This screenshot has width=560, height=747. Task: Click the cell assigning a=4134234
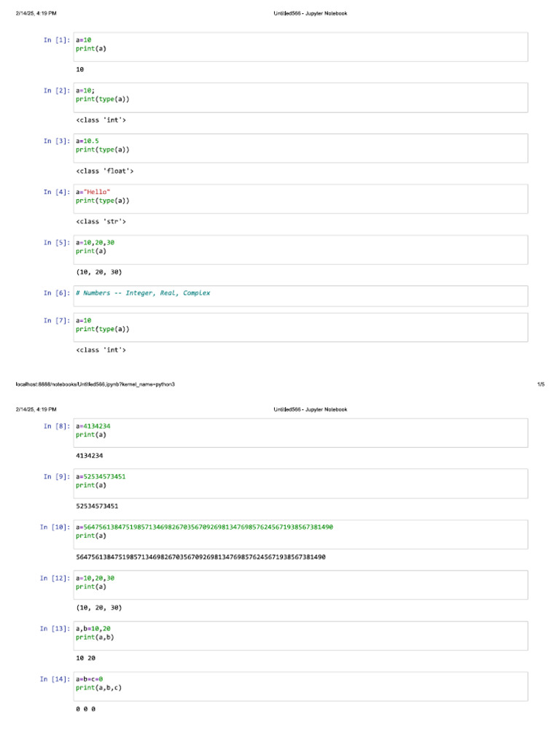pyautogui.click(x=300, y=433)
